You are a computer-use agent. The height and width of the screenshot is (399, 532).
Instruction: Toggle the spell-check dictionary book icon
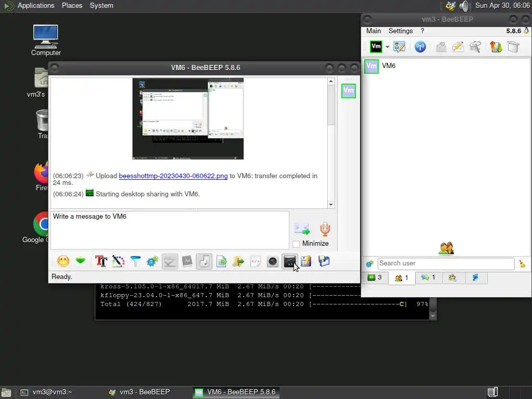click(x=187, y=261)
